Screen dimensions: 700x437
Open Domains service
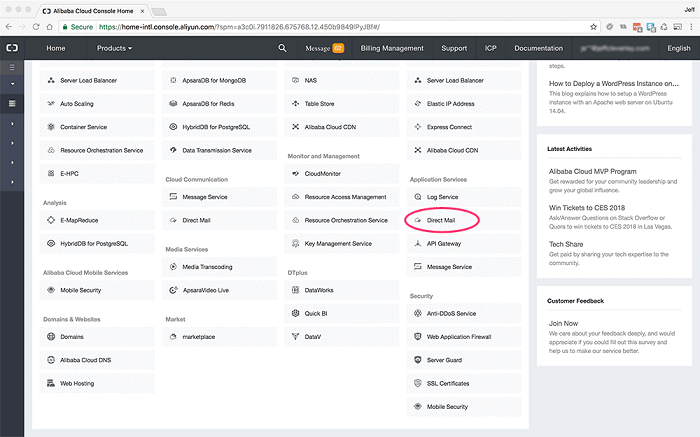pos(97,337)
